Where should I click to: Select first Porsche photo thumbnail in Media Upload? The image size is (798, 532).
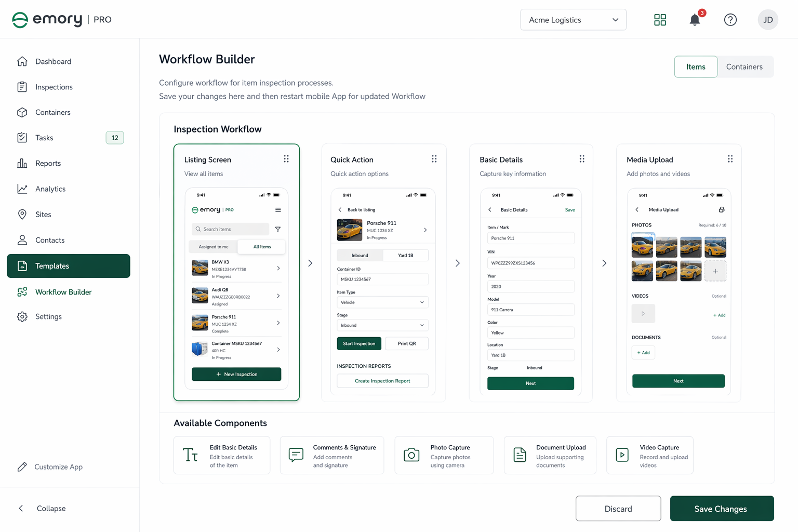click(x=642, y=247)
